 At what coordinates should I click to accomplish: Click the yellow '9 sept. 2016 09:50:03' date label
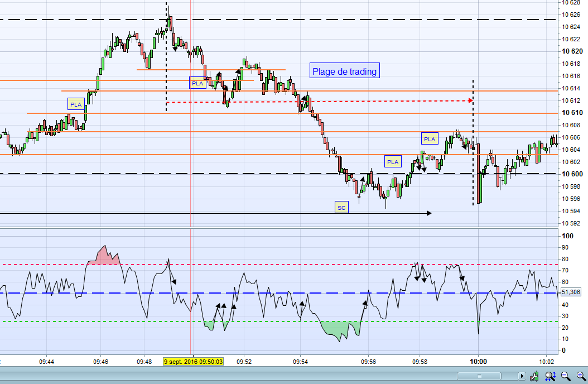click(x=193, y=362)
